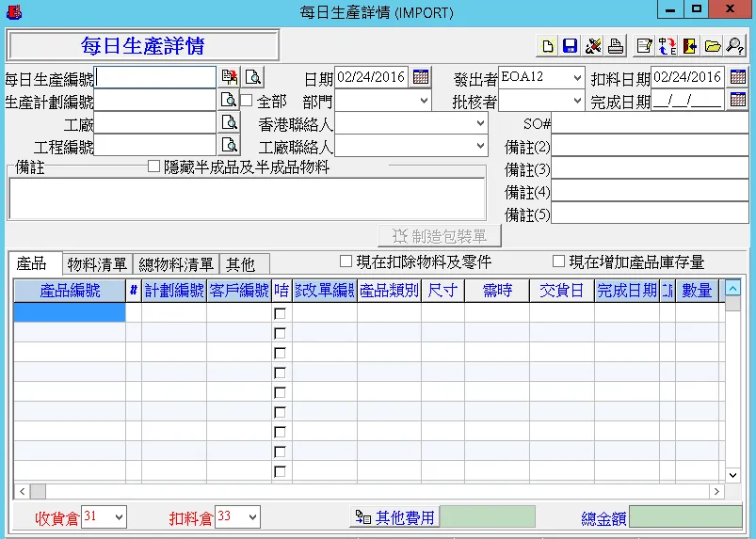756x539 pixels.
Task: Expand the 收貨倉 dropdown
Action: (118, 517)
